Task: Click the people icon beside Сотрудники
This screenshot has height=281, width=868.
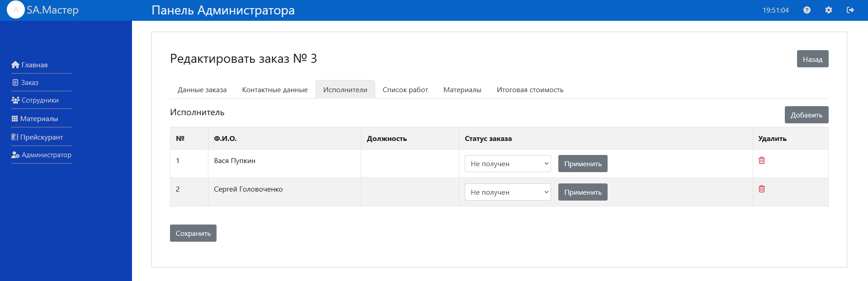Action: pos(15,100)
